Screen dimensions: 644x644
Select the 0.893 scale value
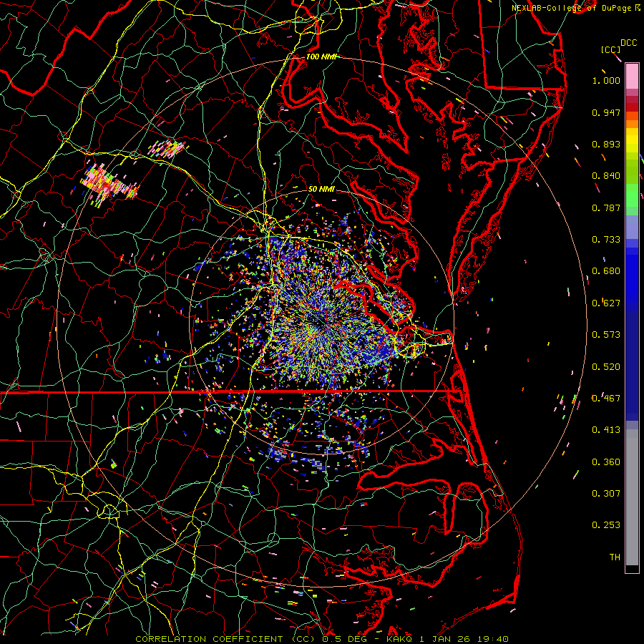click(606, 144)
